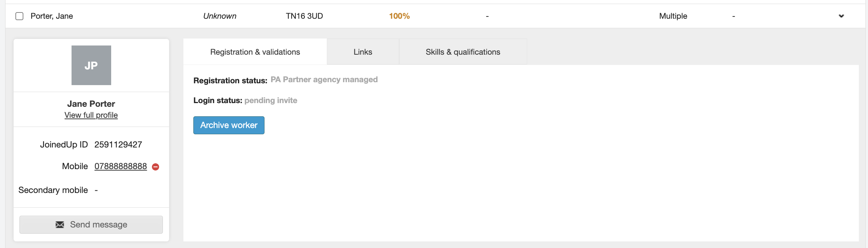868x248 pixels.
Task: Switch to the Links tab
Action: (363, 52)
